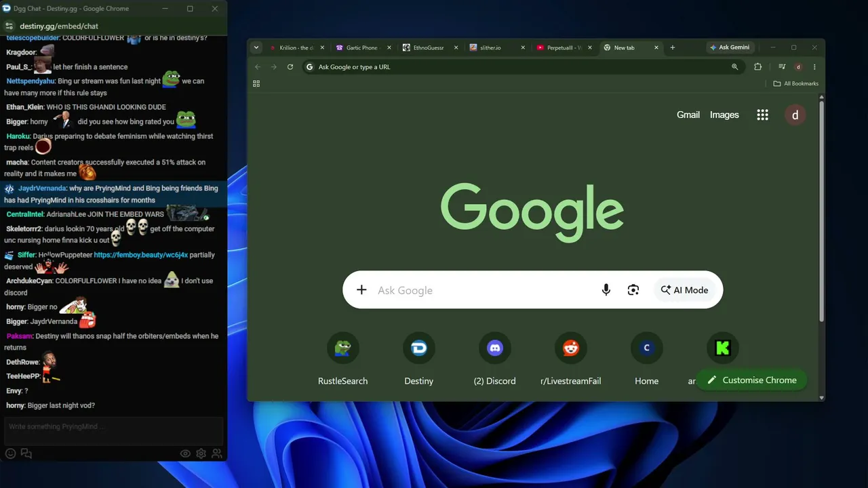Close the EthnoGuessr tab

pyautogui.click(x=456, y=47)
